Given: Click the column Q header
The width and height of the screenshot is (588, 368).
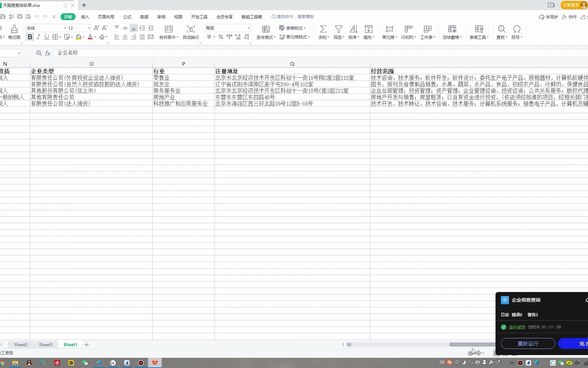Looking at the screenshot, I should (292, 64).
